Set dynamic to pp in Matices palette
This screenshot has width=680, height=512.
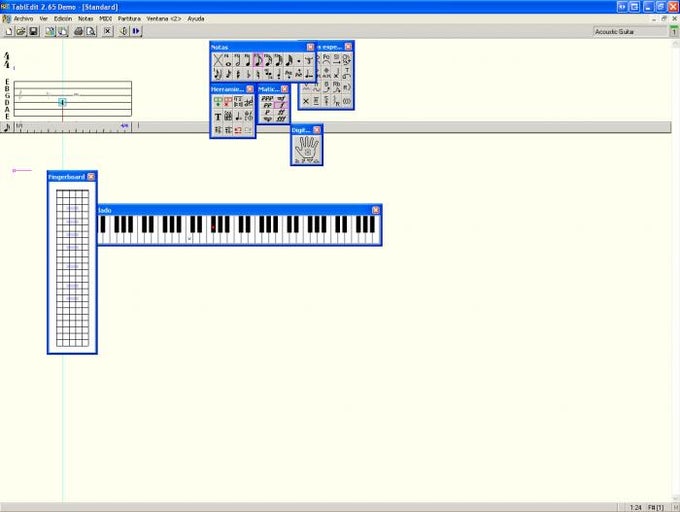click(267, 105)
